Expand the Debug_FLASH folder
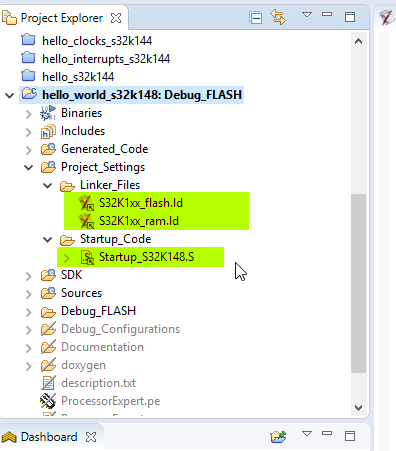This screenshot has height=451, width=396. (29, 312)
